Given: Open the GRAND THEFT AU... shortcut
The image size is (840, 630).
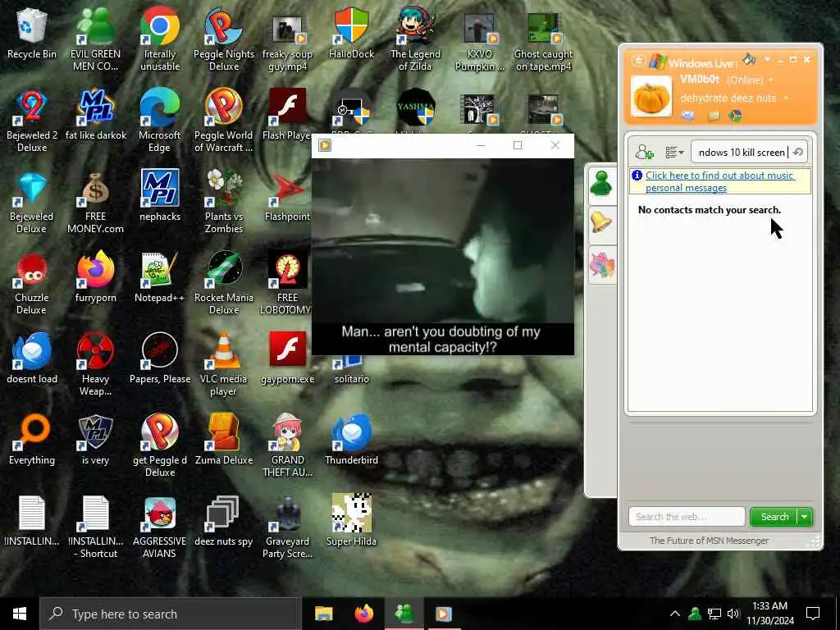Looking at the screenshot, I should (287, 445).
